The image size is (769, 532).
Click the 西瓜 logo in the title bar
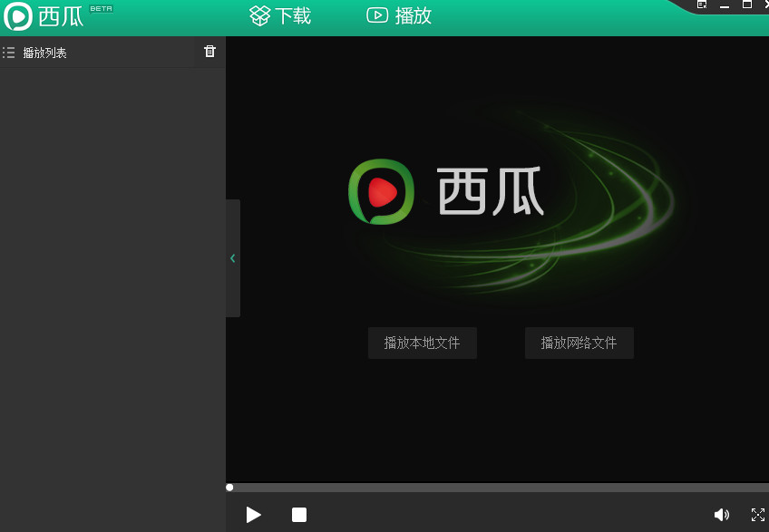[44, 16]
